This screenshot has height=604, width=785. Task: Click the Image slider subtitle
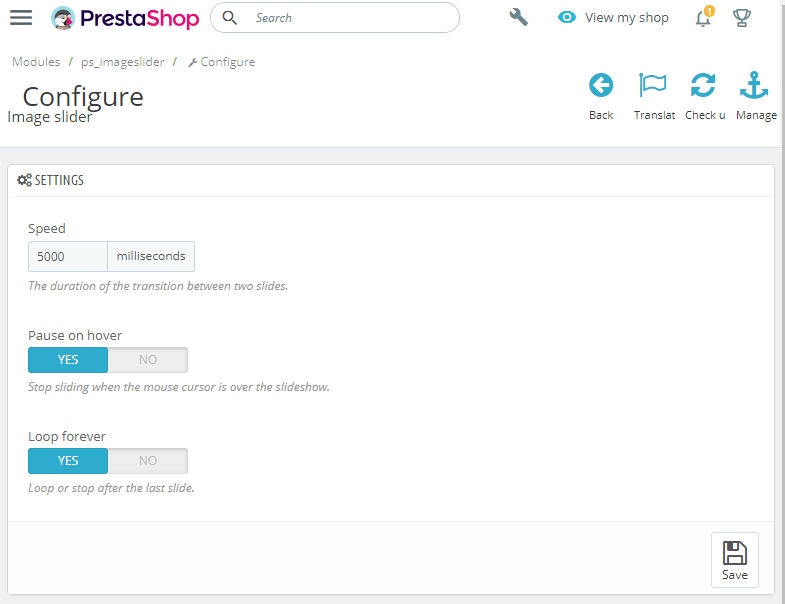[50, 117]
